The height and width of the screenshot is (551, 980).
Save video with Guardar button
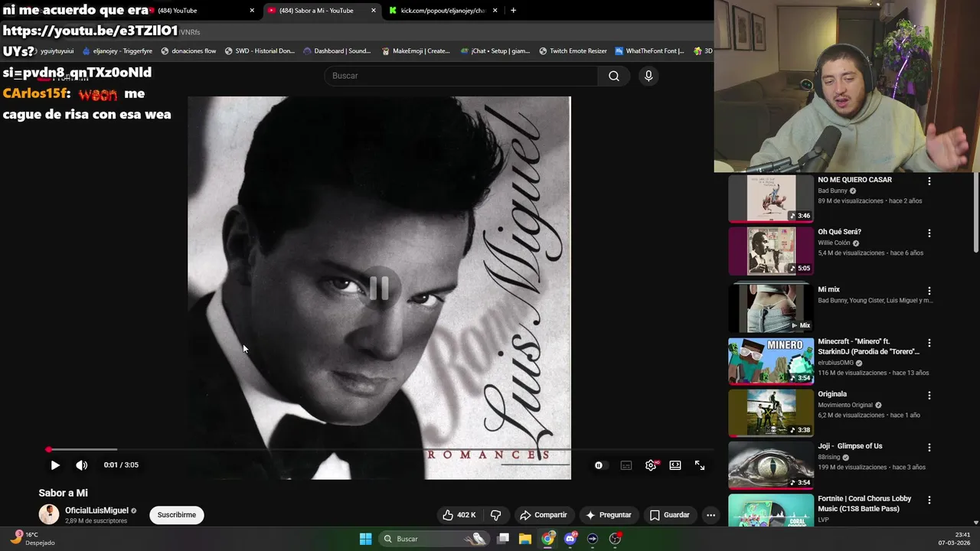670,515
